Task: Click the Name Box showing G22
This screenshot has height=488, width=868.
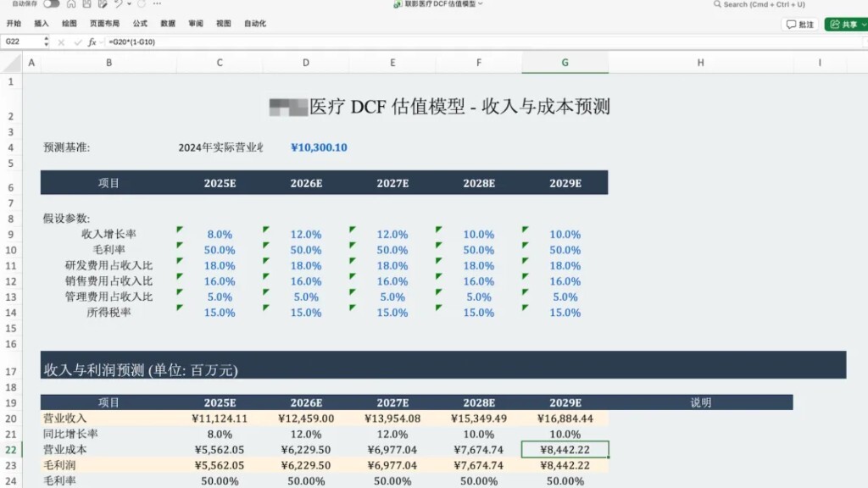Action: 21,42
